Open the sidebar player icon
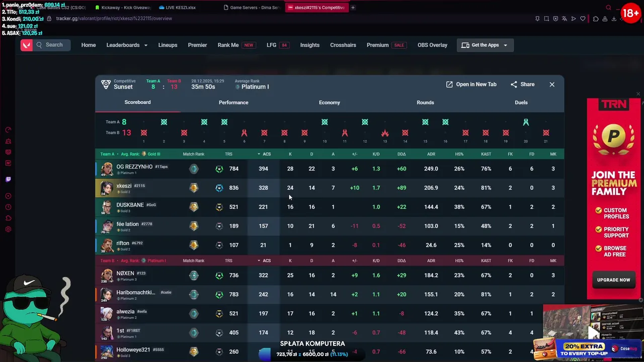Image resolution: width=644 pixels, height=362 pixels. pyautogui.click(x=8, y=196)
